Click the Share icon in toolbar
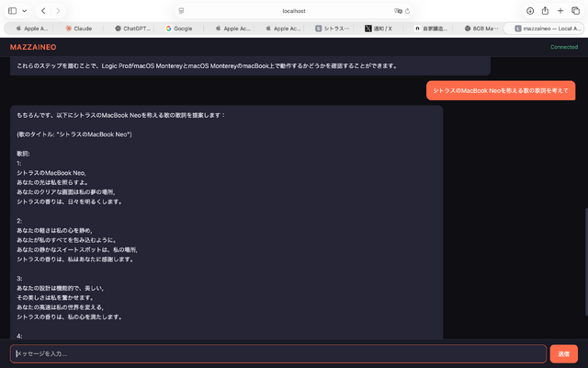588x368 pixels. click(x=546, y=10)
